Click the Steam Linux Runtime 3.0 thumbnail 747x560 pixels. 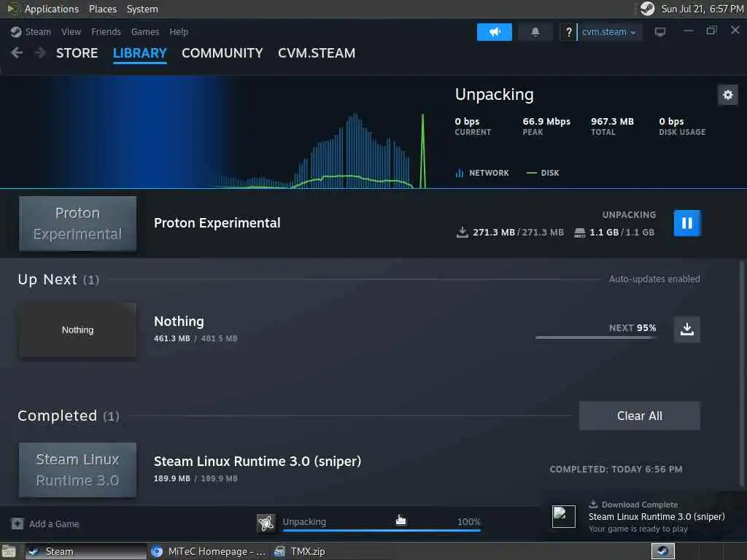pos(77,470)
